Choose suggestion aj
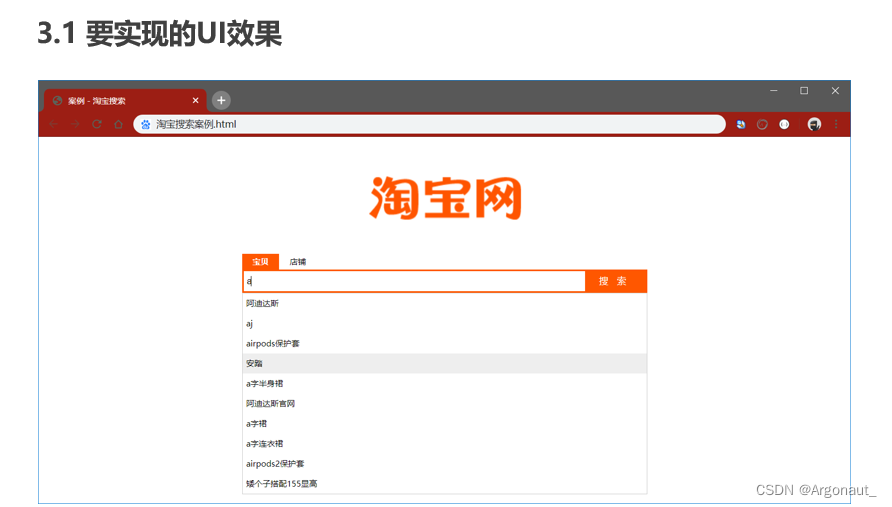Viewport: 892px width, 507px height. click(445, 323)
